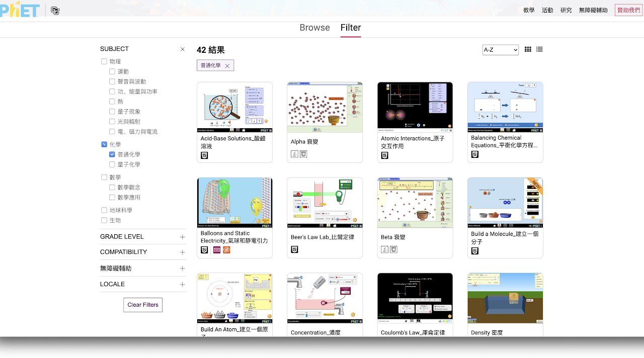Screen dimensions: 644x358
Task: Click the 贊助我們 donate button
Action: point(628,10)
